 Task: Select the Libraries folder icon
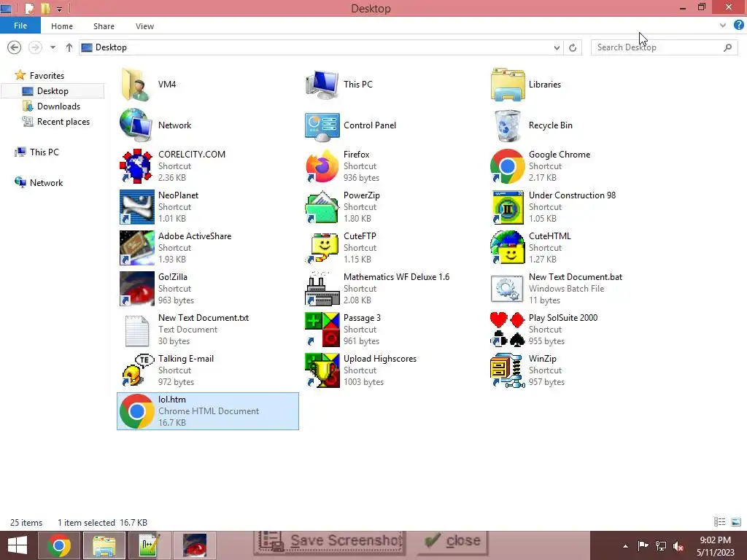point(508,85)
